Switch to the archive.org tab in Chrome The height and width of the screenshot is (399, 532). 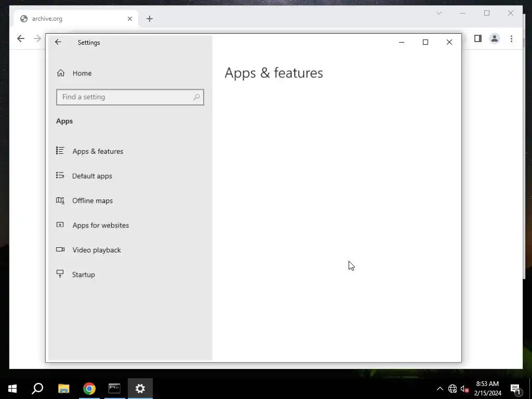(76, 19)
